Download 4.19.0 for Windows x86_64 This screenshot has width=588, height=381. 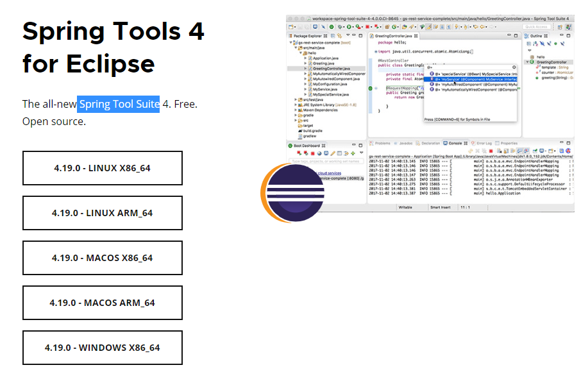(x=103, y=348)
